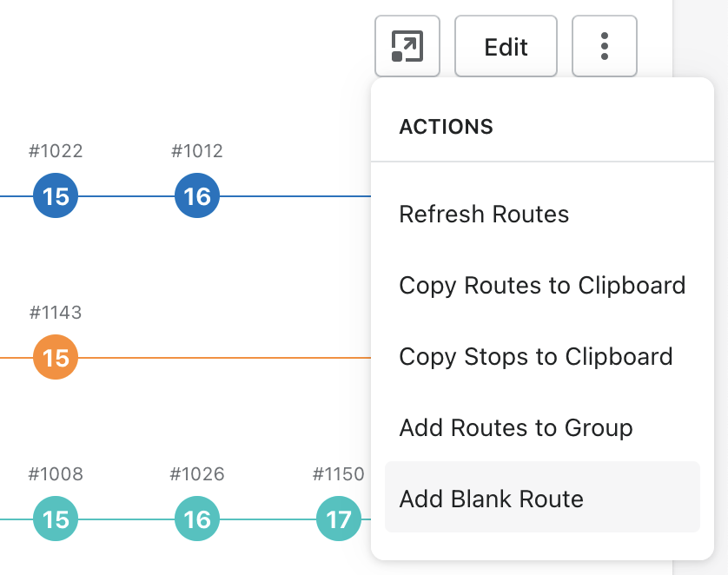Select teal stop marker 16
Image resolution: width=728 pixels, height=575 pixels.
click(x=197, y=519)
